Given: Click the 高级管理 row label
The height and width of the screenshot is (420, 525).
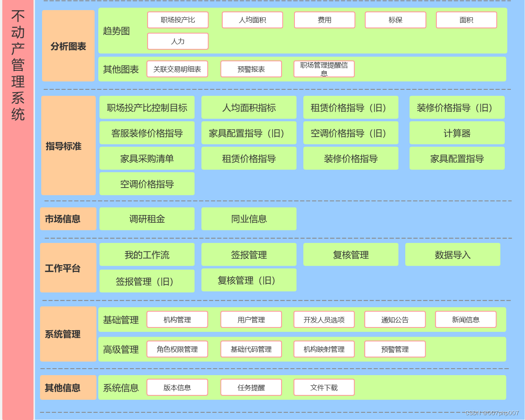Looking at the screenshot, I should [121, 349].
